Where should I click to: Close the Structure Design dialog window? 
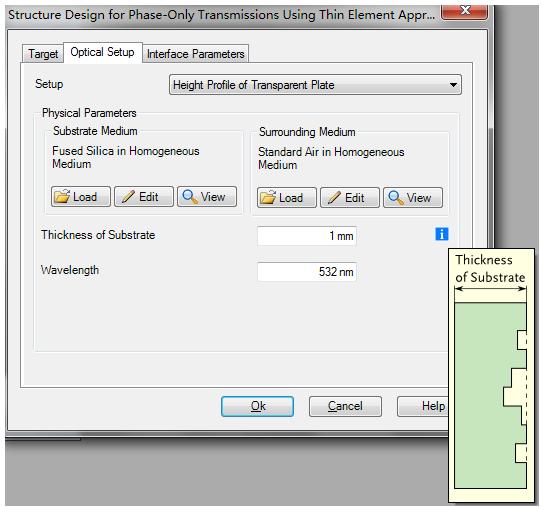point(464,11)
